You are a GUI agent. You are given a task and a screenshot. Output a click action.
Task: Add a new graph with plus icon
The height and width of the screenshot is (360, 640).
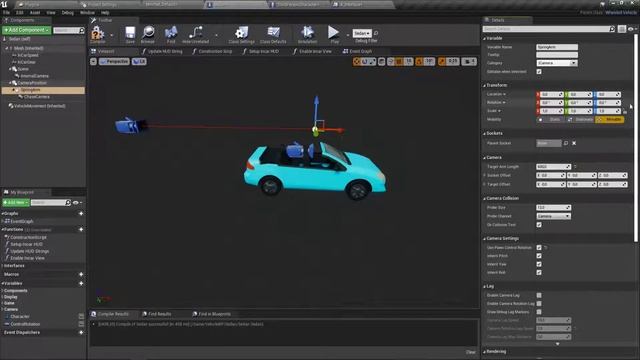tap(81, 213)
